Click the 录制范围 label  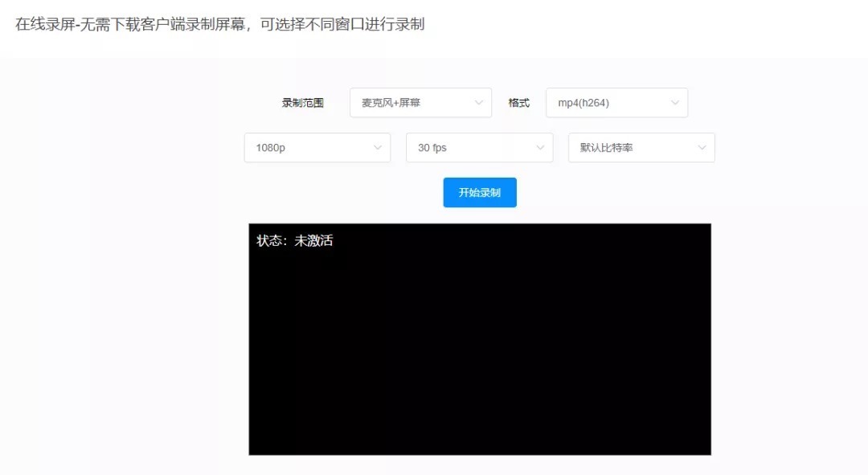pyautogui.click(x=302, y=103)
